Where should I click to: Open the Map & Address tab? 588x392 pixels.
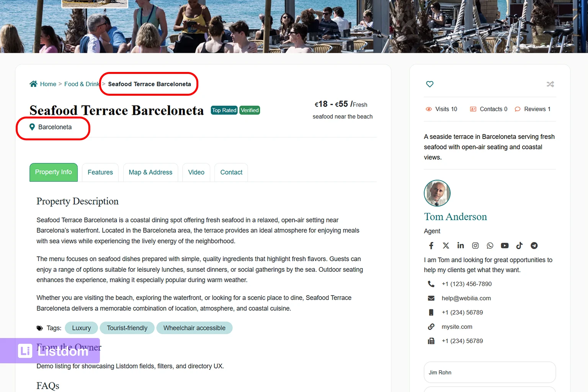pyautogui.click(x=150, y=172)
